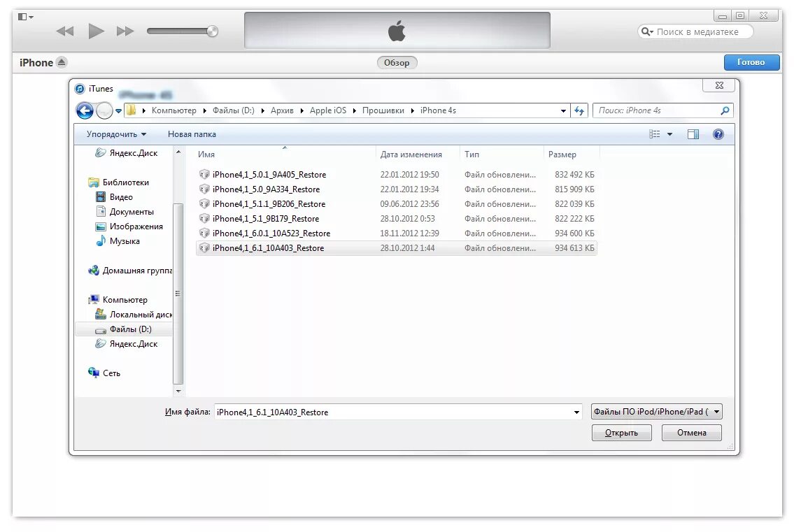
Task: Click the dialog search magnifier icon
Action: (x=725, y=110)
